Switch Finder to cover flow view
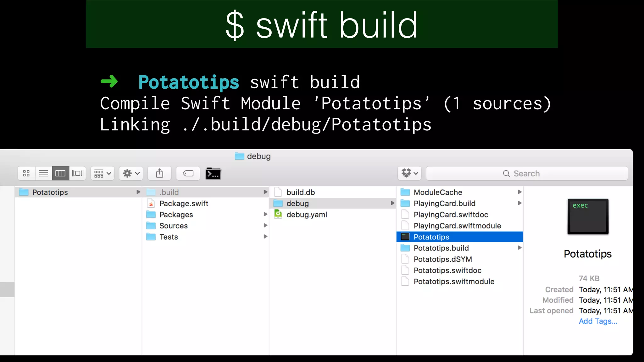Screen dimensions: 644x362 point(78,173)
